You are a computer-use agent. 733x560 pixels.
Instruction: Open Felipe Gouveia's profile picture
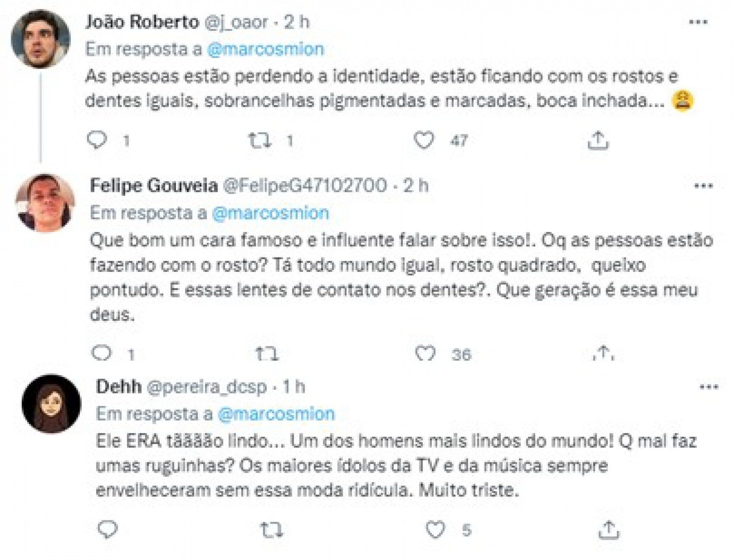(45, 203)
